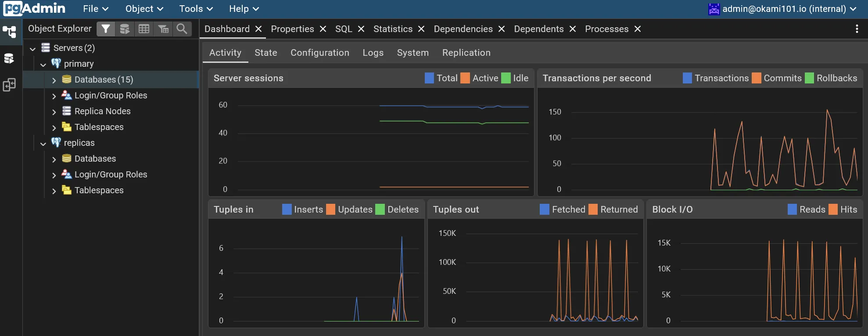
Task: Open the vertical dots panel menu
Action: pyautogui.click(x=857, y=29)
